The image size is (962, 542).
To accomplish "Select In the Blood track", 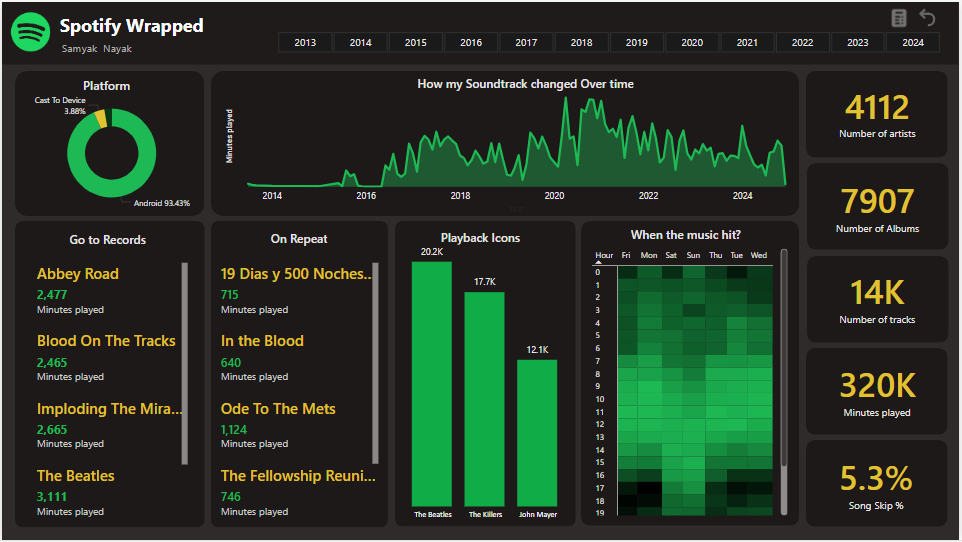I will click(262, 341).
